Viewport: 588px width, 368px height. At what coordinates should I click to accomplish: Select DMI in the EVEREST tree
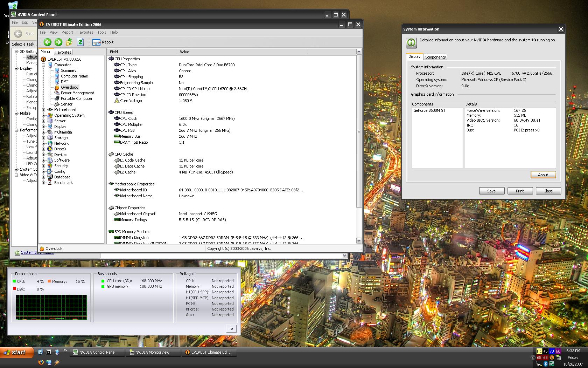tap(64, 82)
